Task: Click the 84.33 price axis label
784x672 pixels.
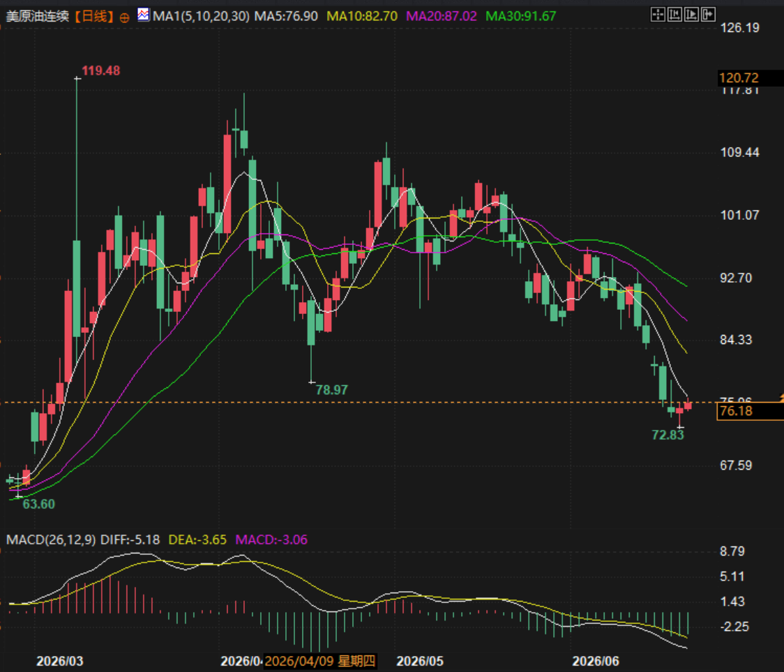Action: [736, 341]
